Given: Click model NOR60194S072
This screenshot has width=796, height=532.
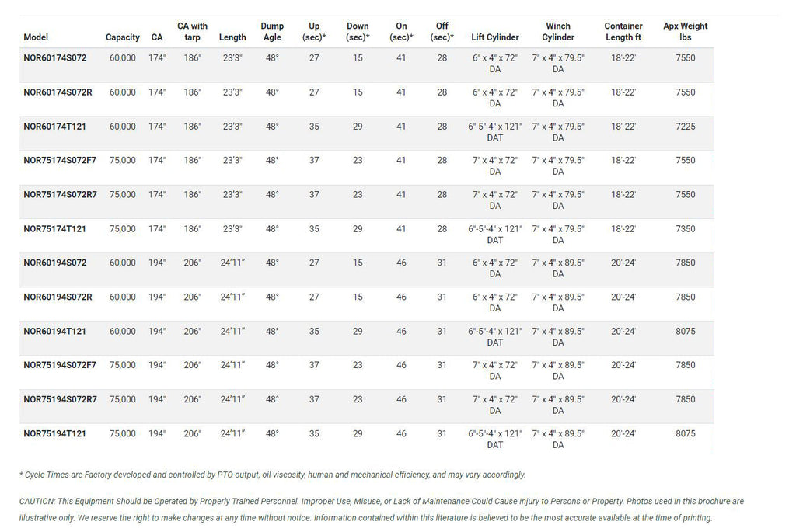Looking at the screenshot, I should [55, 263].
